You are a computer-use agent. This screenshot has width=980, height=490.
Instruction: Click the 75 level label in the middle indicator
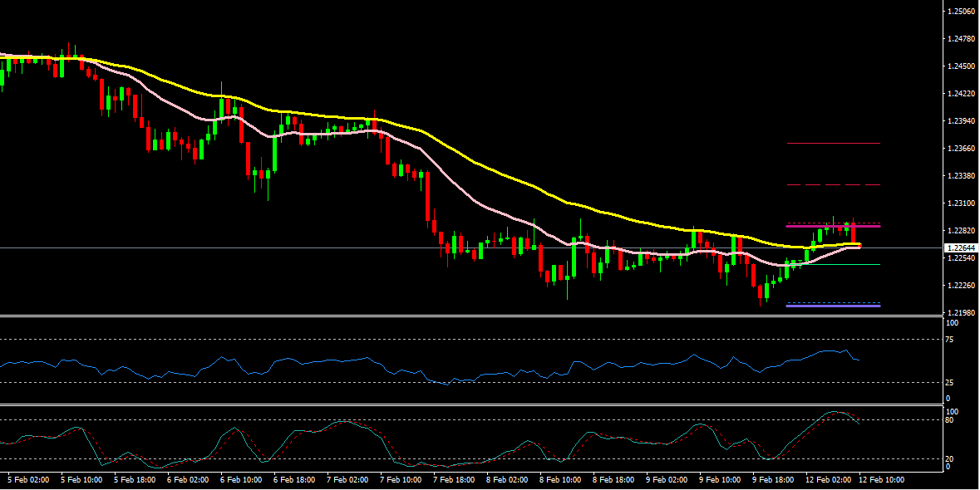pos(950,340)
